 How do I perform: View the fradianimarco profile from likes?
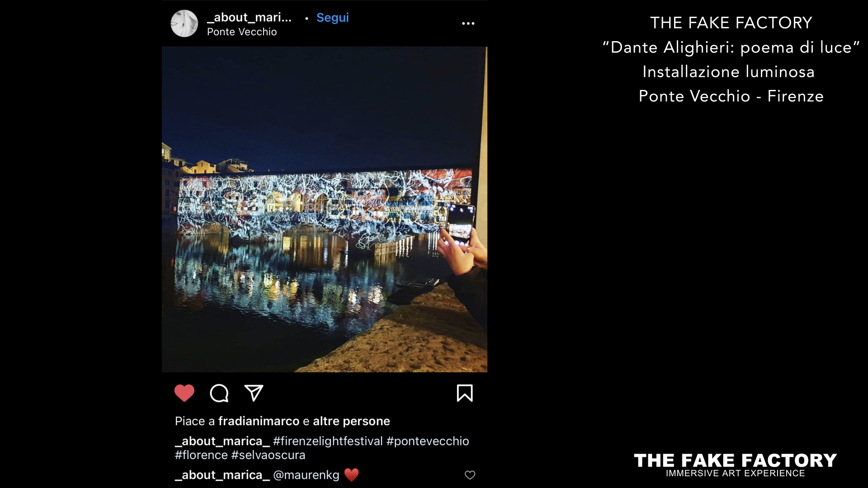coord(259,421)
